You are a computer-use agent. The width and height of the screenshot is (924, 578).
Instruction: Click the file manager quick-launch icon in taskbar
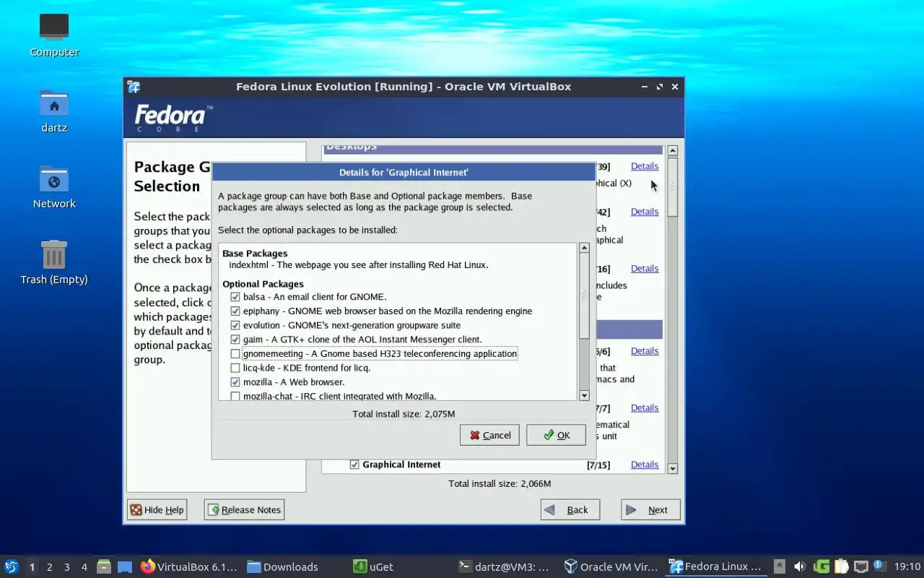[x=104, y=567]
